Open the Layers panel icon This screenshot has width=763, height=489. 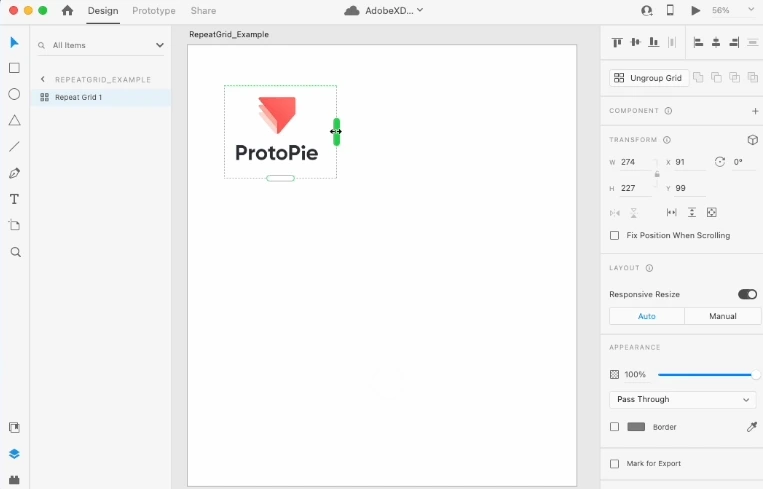click(14, 454)
